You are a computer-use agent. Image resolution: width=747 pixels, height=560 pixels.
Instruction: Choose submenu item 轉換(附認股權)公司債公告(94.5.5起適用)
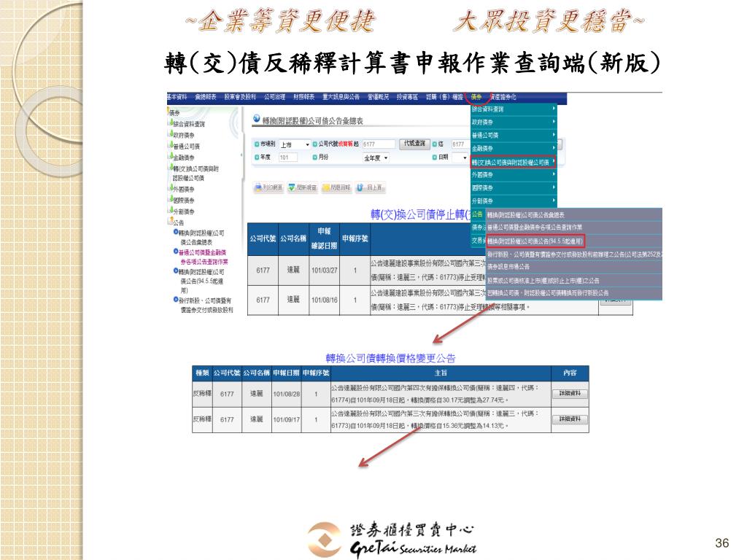click(535, 241)
